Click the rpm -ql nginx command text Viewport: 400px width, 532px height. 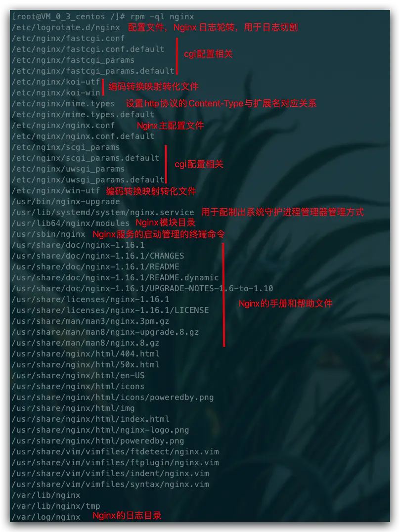click(x=162, y=17)
